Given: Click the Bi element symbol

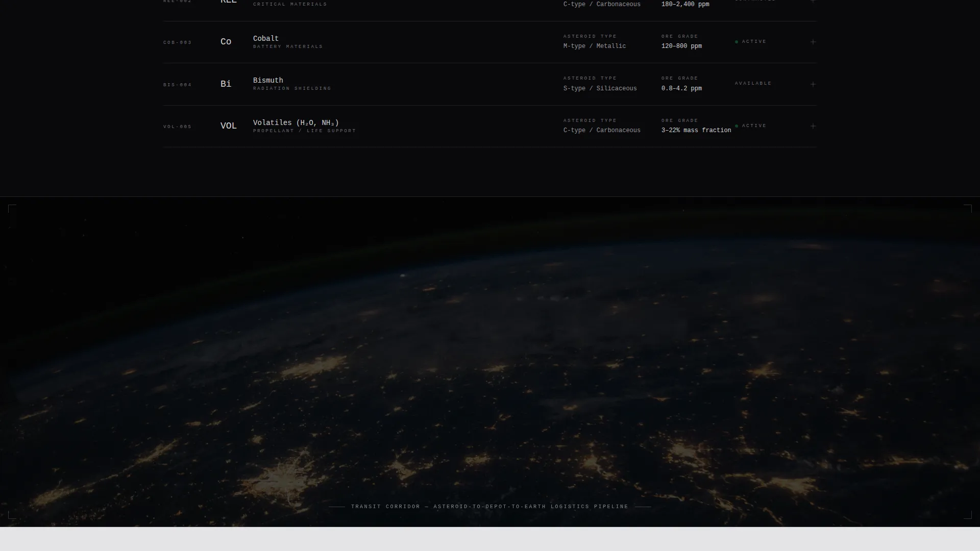Looking at the screenshot, I should point(226,84).
